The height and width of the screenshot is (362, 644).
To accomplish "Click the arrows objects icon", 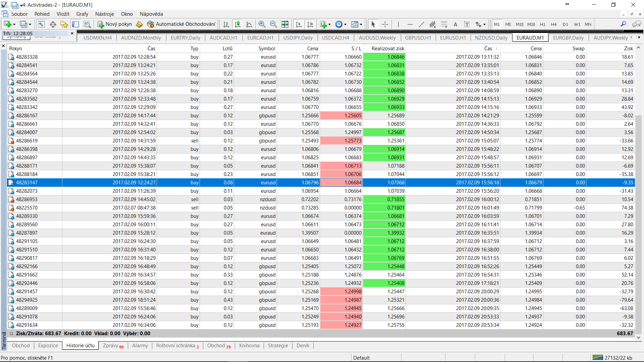I will coord(478,24).
